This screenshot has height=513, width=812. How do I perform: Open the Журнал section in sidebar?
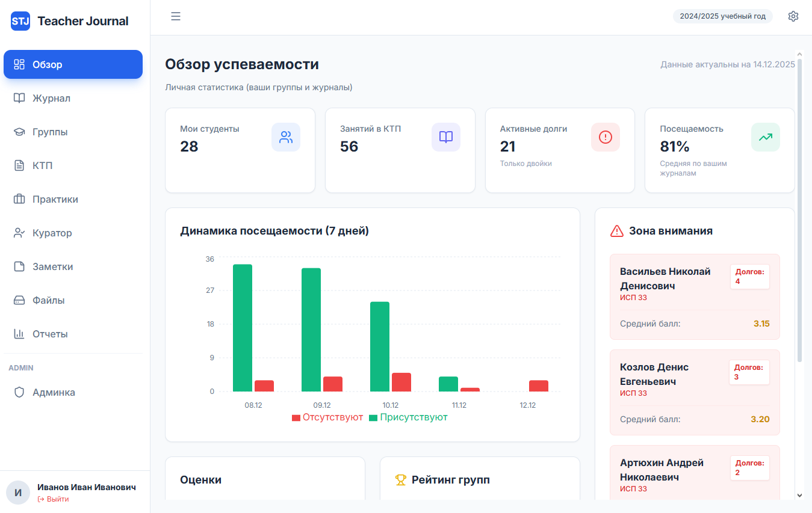click(x=51, y=98)
